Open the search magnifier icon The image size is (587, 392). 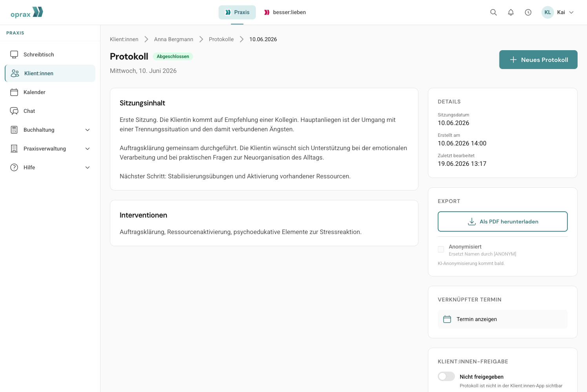point(494,13)
